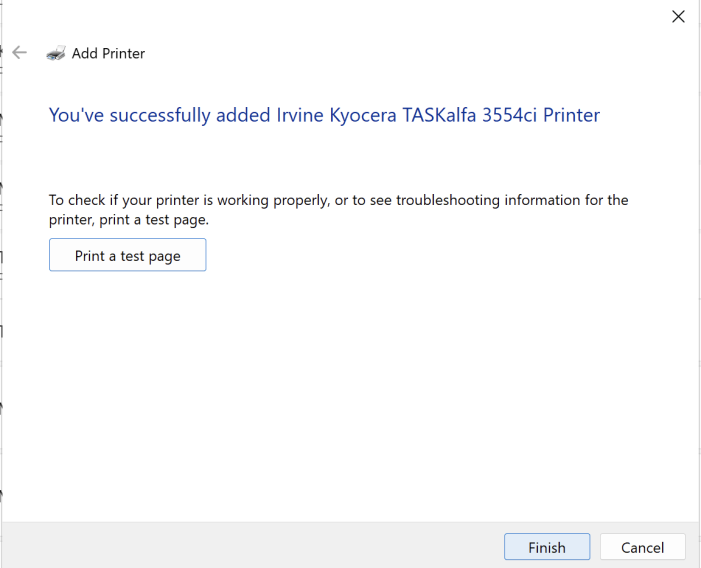Click the 'You've successfully added Irvine Kyocera' heading

click(x=324, y=115)
